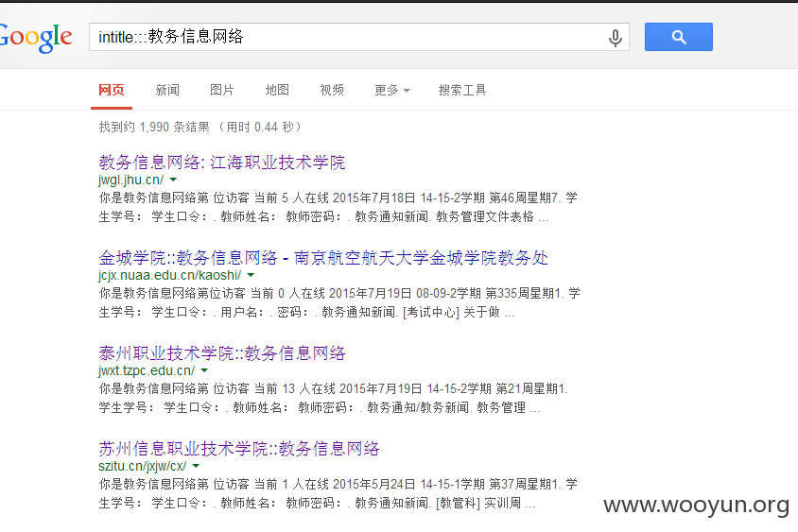Select the 网页 tab

pos(112,90)
